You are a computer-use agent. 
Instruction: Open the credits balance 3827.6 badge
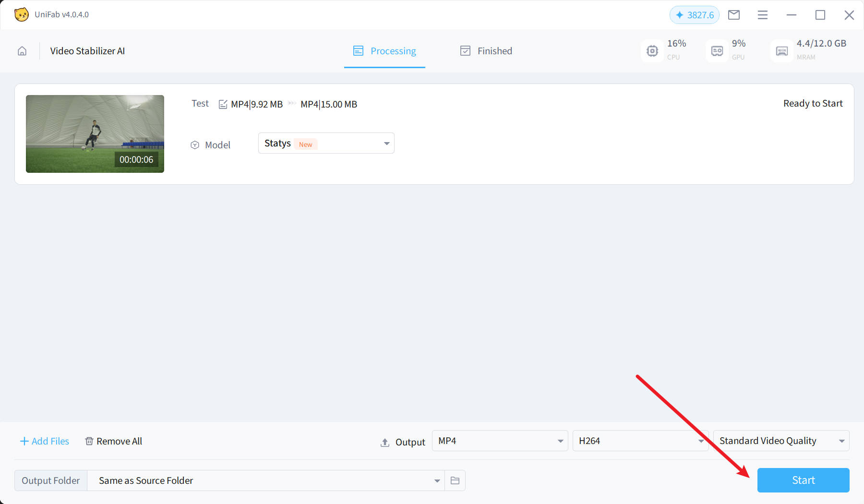coord(694,15)
